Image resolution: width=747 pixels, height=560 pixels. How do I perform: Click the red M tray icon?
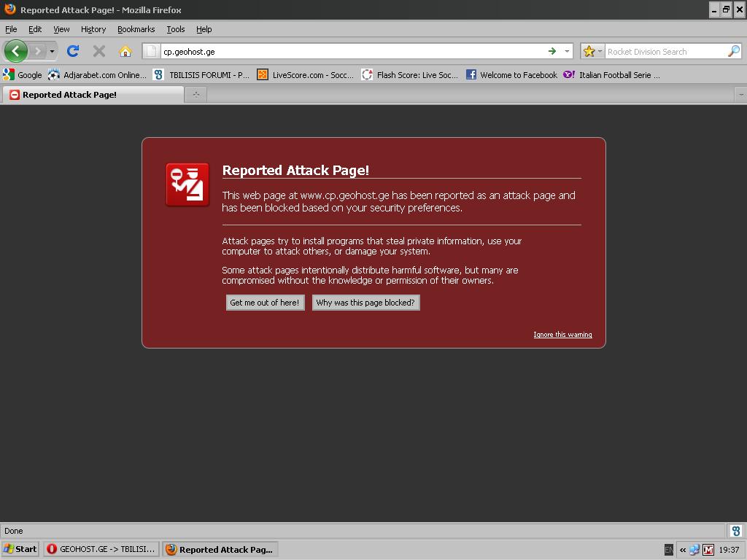click(x=708, y=550)
